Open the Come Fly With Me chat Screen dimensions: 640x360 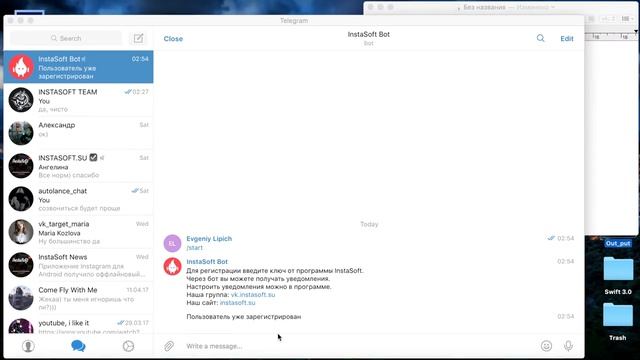[78, 298]
